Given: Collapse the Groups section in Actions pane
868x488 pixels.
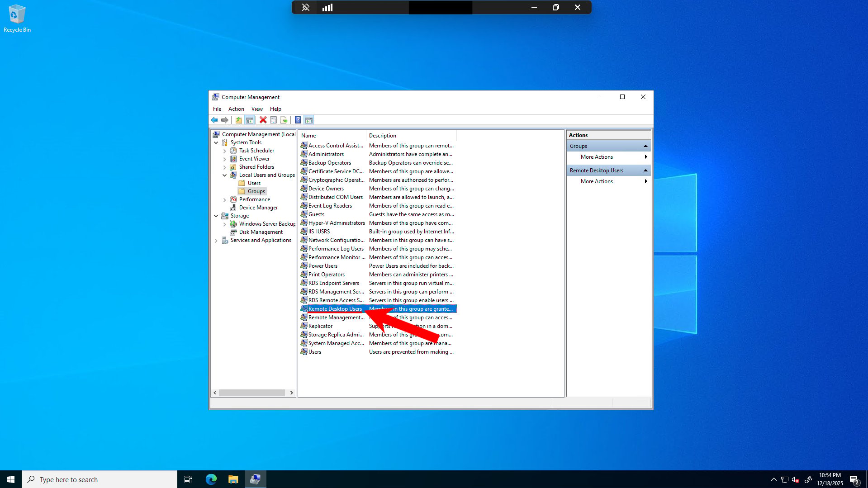Looking at the screenshot, I should coord(645,146).
